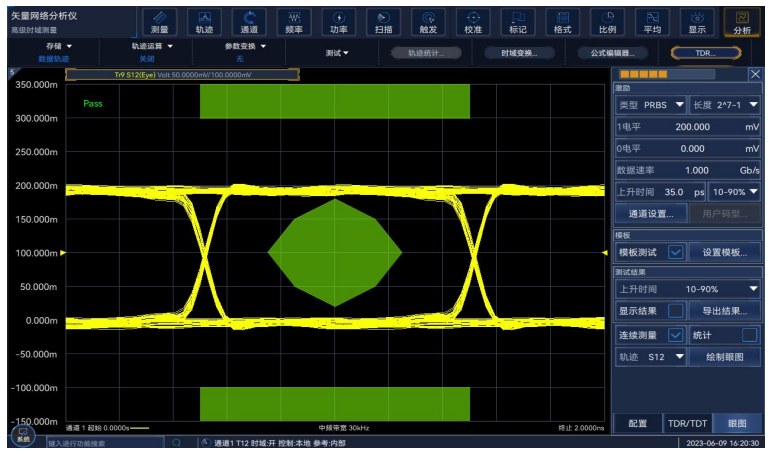Open the 轨迹 (Trace) toolbar icon
Screen dimensions: 769x454
point(204,22)
